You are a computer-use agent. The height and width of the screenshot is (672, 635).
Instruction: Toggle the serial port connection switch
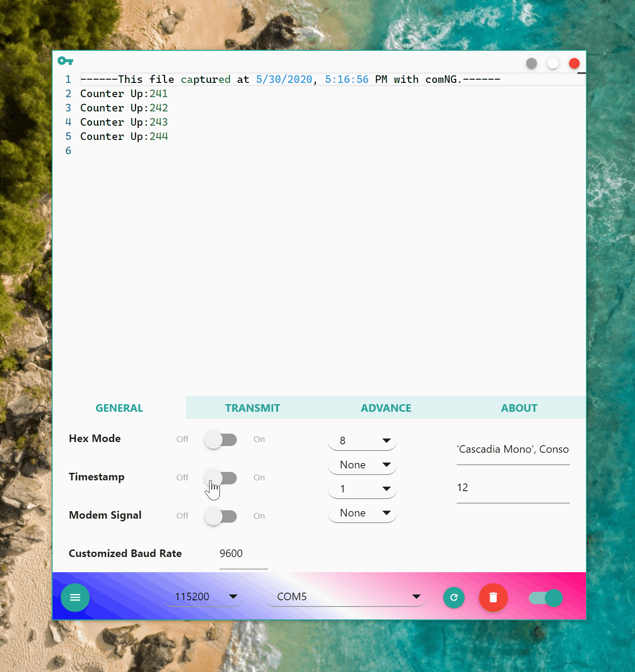pyautogui.click(x=545, y=598)
